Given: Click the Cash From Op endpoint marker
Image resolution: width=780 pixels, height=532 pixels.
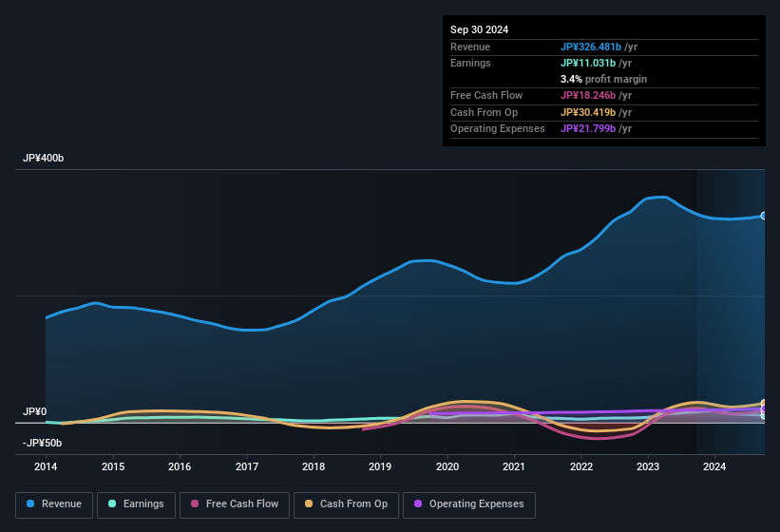Looking at the screenshot, I should click(764, 403).
